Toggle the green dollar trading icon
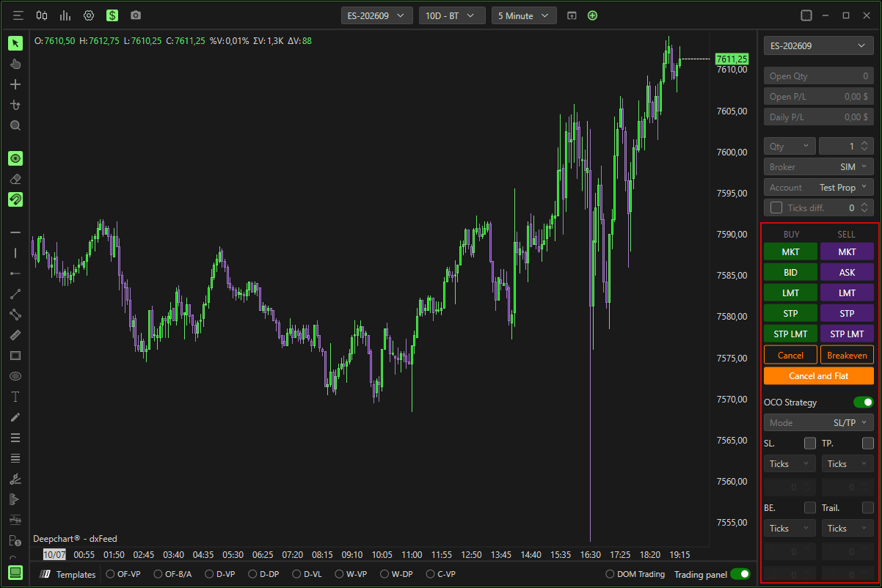The height and width of the screenshot is (588, 882). pyautogui.click(x=112, y=15)
